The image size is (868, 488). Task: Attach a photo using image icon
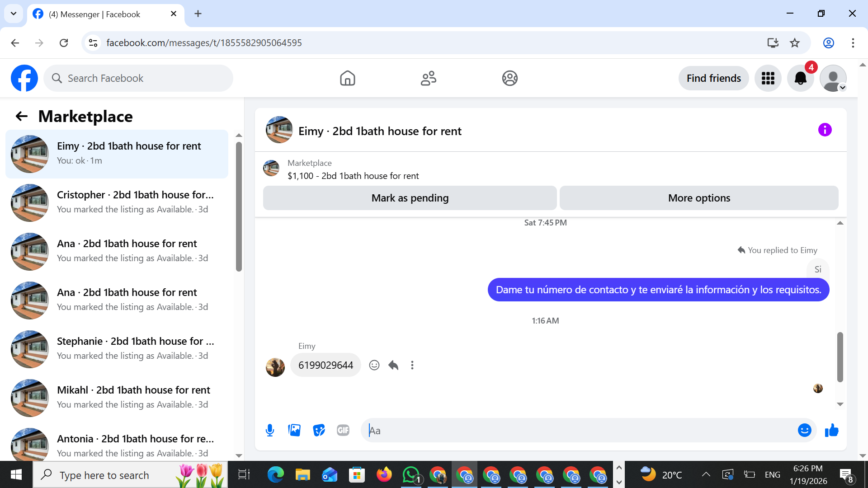[294, 430]
